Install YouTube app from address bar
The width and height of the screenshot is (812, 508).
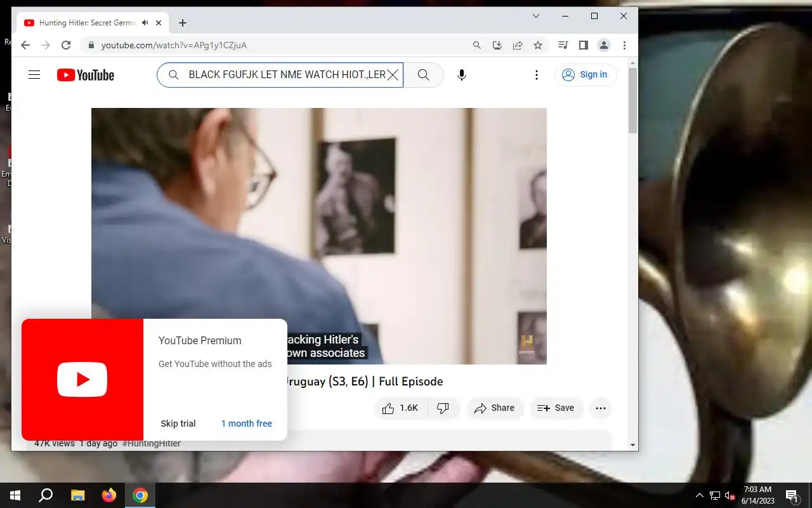pos(497,45)
